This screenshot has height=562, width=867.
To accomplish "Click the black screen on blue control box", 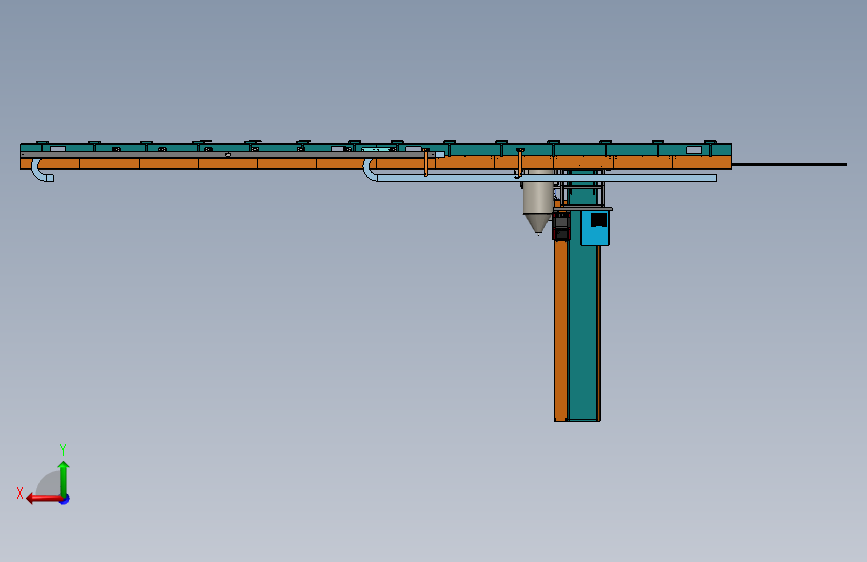I will 599,220.
